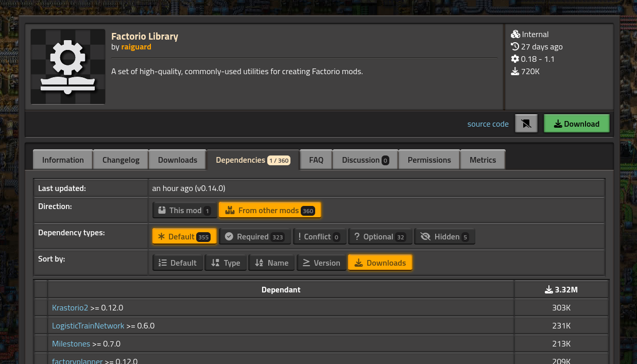Screen dimensions: 637x364
Task: Click the crossed-out bookmark icon button
Action: (526, 124)
